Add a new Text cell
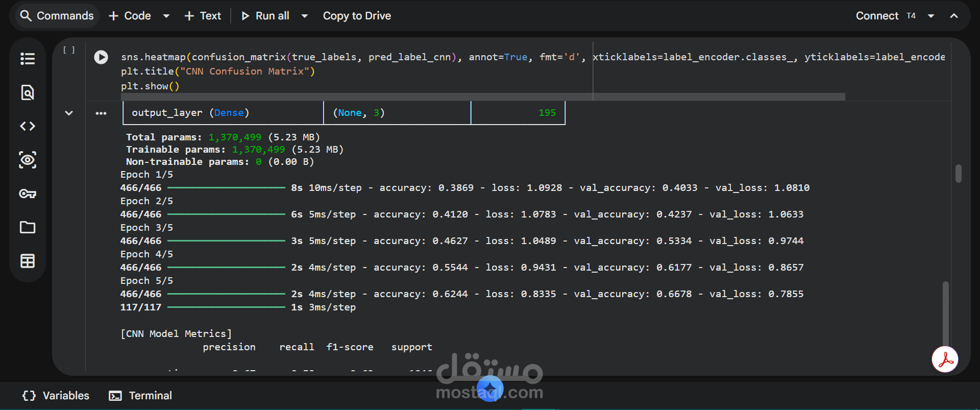The image size is (980, 410). coord(203,16)
